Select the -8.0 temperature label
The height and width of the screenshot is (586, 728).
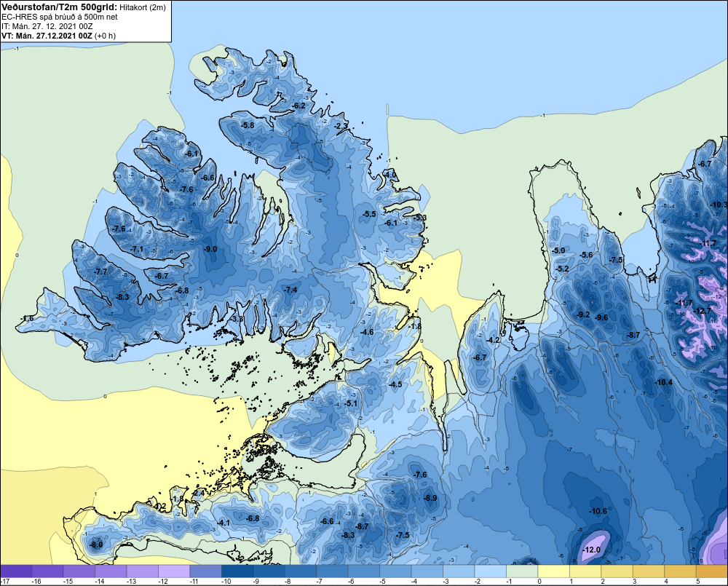tap(96, 545)
